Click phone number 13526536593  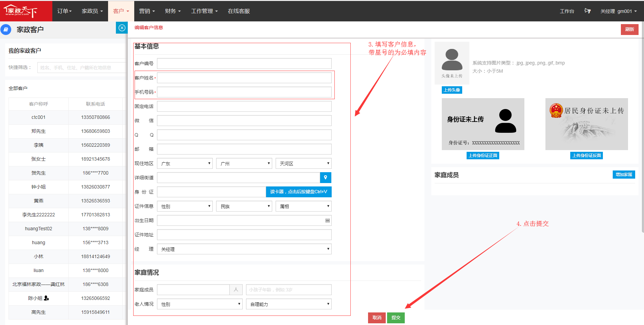coord(95,201)
